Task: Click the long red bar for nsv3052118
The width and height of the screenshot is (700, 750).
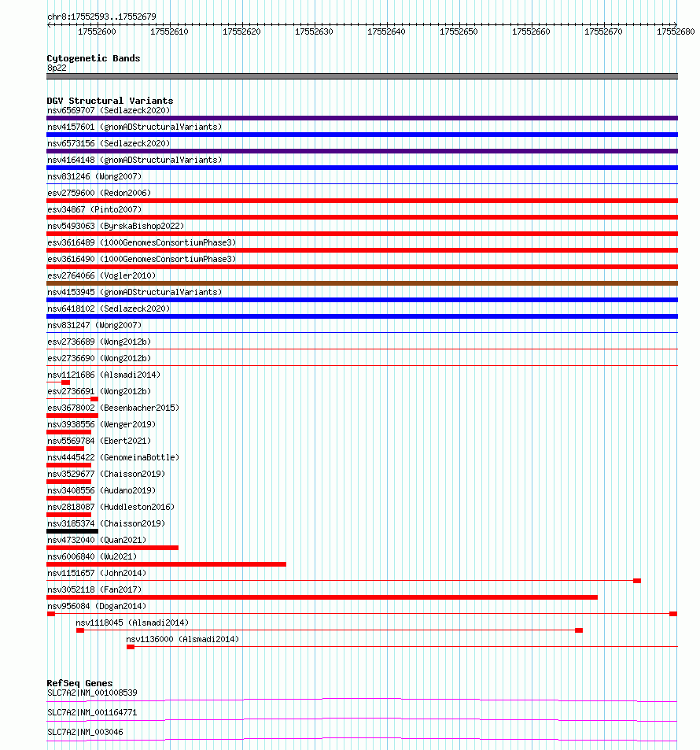Action: (x=322, y=597)
